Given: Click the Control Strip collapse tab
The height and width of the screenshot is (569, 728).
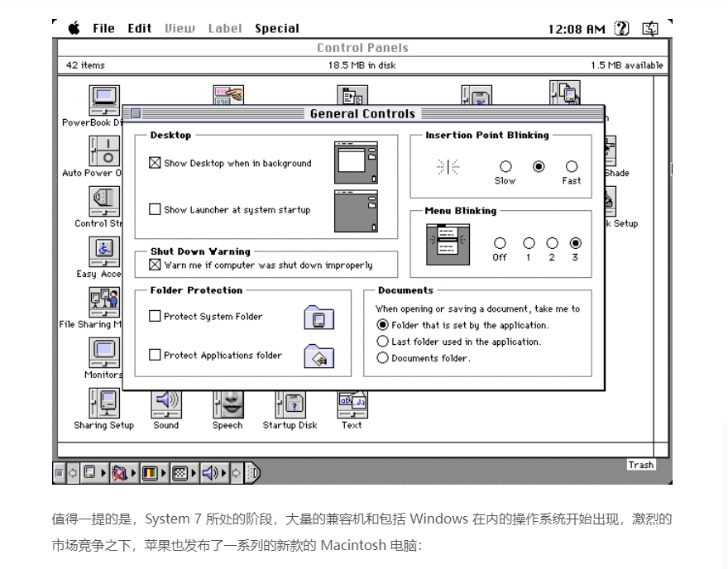Looking at the screenshot, I should (252, 473).
